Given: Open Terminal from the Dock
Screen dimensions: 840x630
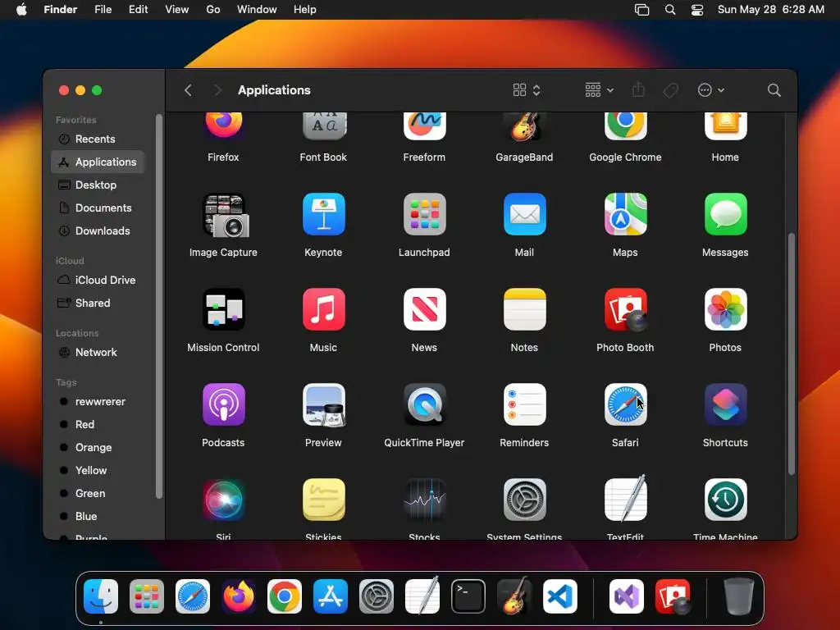Looking at the screenshot, I should [x=468, y=596].
